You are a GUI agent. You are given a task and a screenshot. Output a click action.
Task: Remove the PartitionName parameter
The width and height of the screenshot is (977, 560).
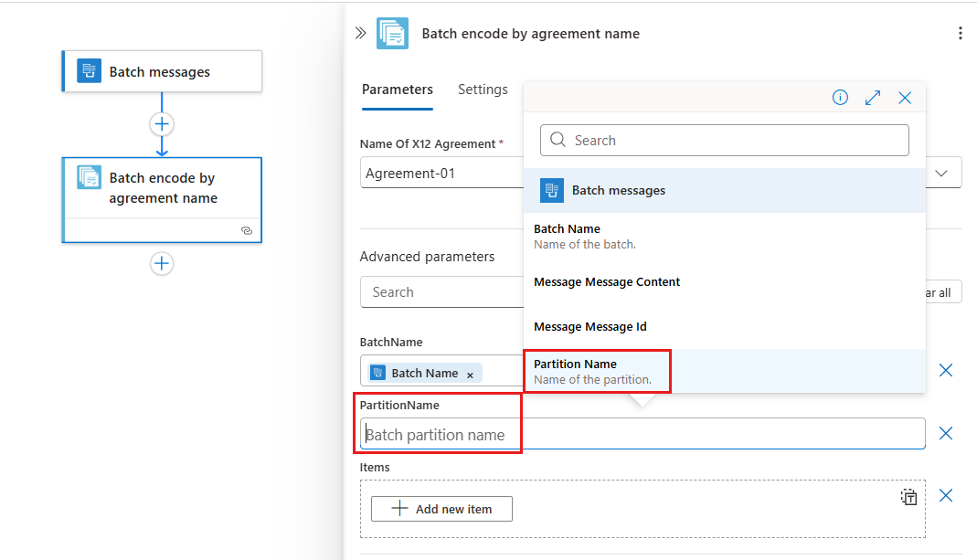coord(946,433)
